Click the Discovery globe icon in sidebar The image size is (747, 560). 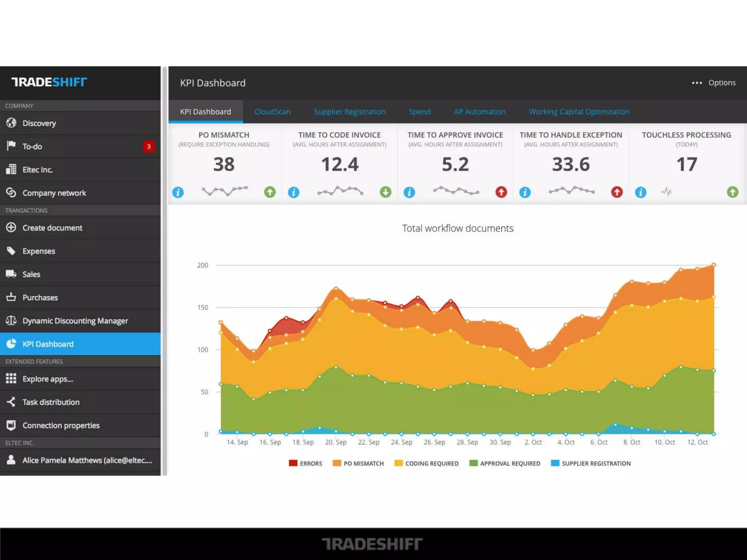tap(11, 123)
